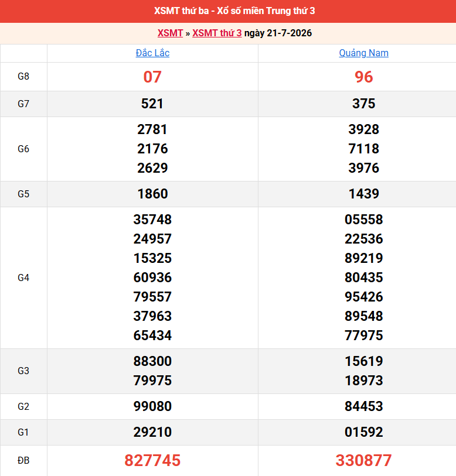
Task: Click G4 number 24957
Action: coord(152,239)
